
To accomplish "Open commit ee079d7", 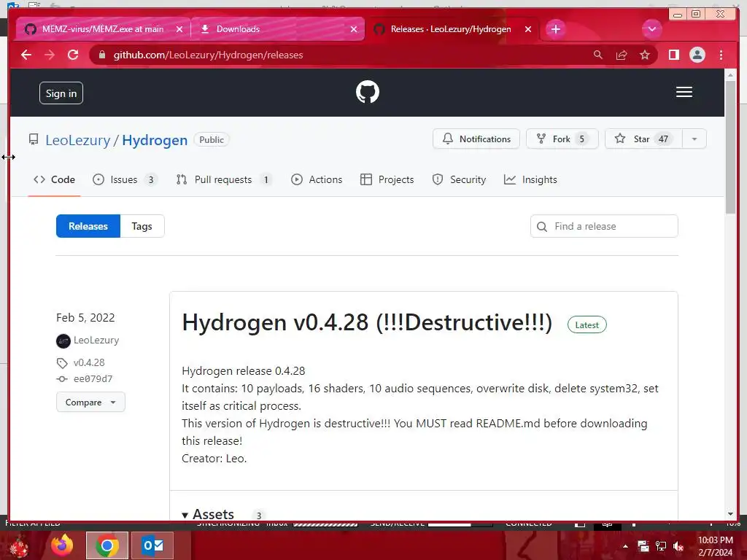I will pyautogui.click(x=93, y=379).
